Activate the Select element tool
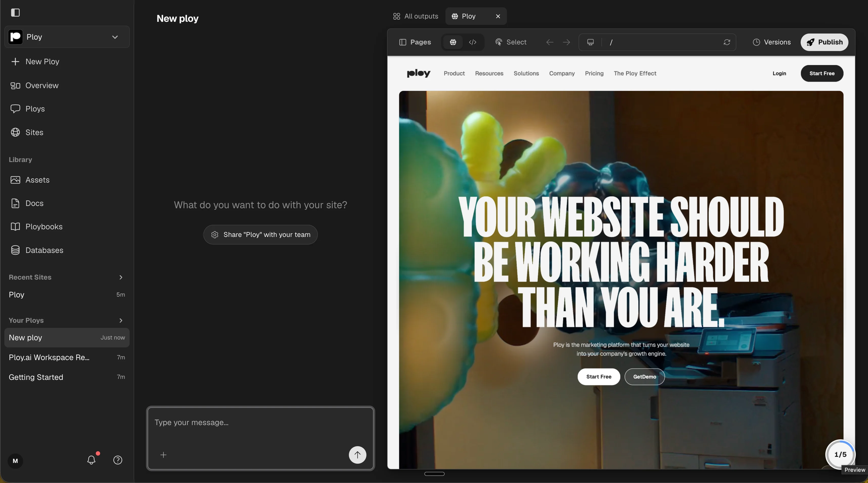This screenshot has width=868, height=483. [x=511, y=42]
